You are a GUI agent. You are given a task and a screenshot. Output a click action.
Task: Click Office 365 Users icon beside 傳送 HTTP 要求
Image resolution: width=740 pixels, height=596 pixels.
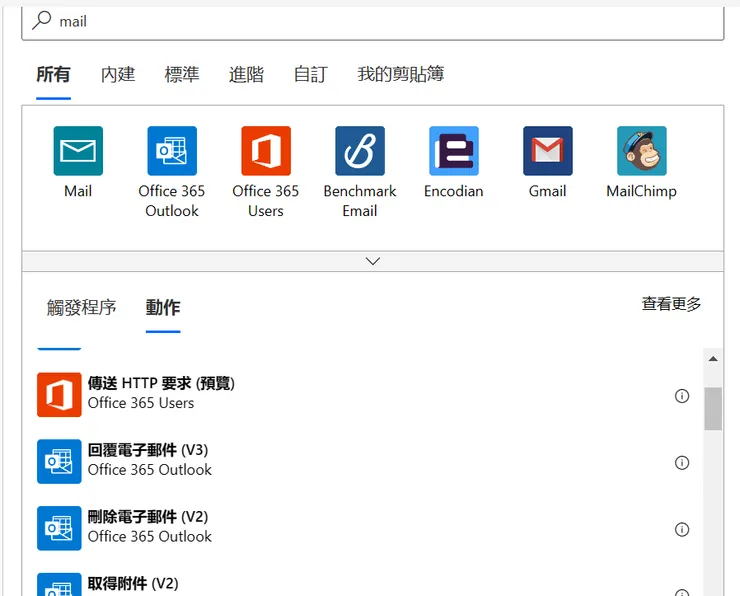[59, 395]
